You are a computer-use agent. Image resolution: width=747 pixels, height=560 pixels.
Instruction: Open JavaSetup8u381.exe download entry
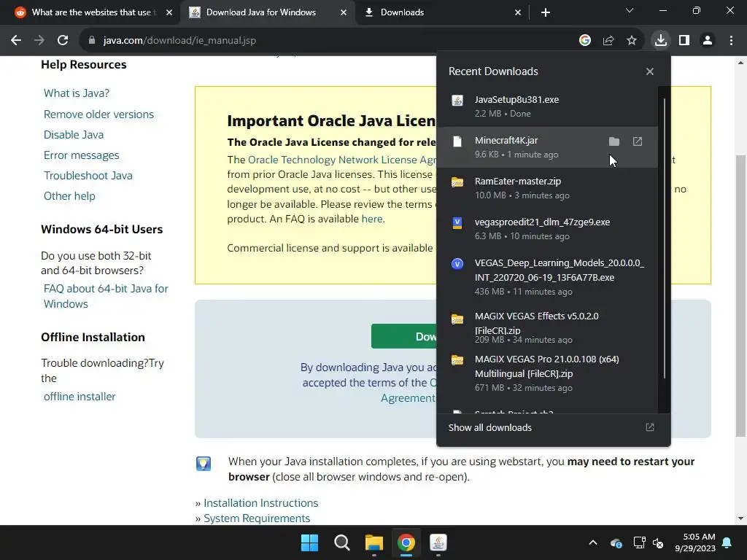point(547,106)
